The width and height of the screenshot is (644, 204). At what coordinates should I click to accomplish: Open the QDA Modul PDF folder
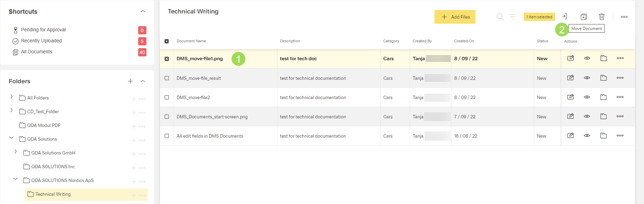tap(44, 126)
